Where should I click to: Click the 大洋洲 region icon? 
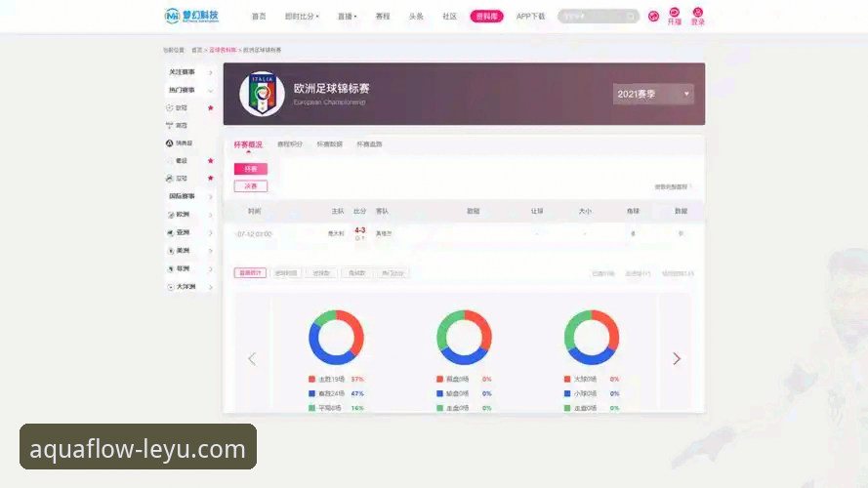(x=171, y=287)
